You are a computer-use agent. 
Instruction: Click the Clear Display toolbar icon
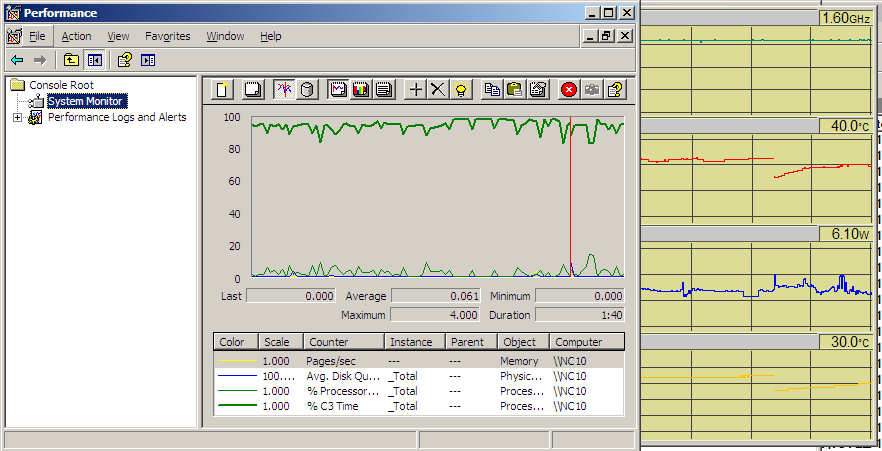(x=253, y=90)
